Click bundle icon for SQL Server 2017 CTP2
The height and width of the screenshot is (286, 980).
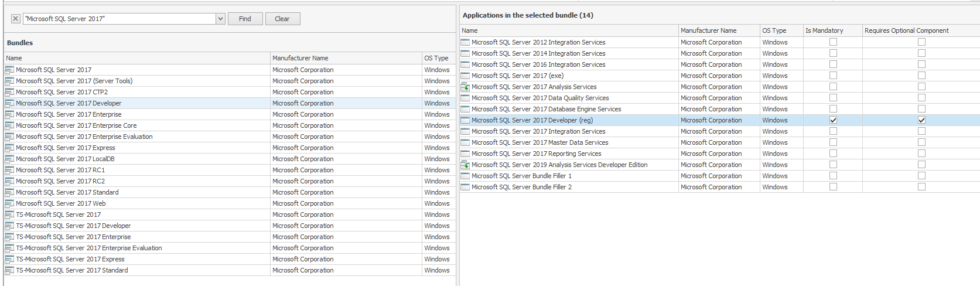9,92
